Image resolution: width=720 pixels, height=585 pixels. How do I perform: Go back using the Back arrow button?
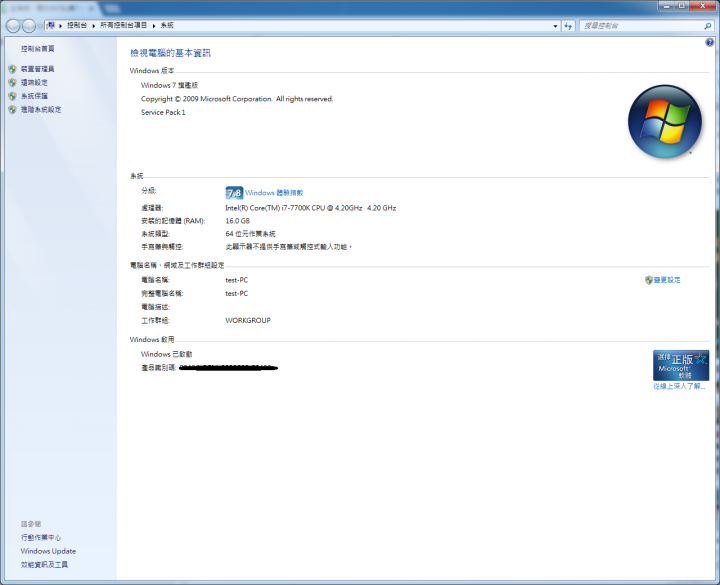13,26
